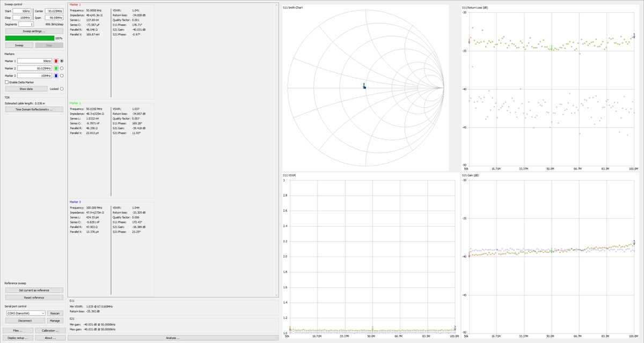Click the S11 Smith Chart plot
644x343 pixels.
pyautogui.click(x=365, y=88)
